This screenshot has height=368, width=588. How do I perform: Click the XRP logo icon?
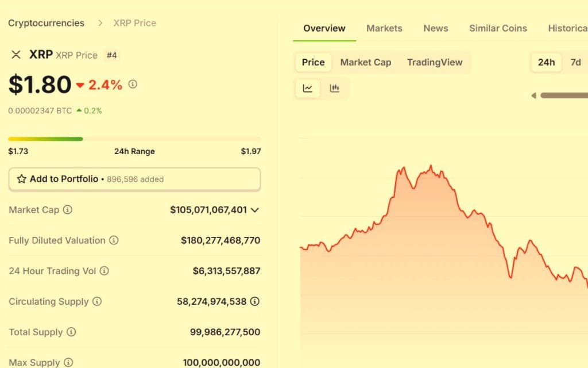[x=16, y=55]
